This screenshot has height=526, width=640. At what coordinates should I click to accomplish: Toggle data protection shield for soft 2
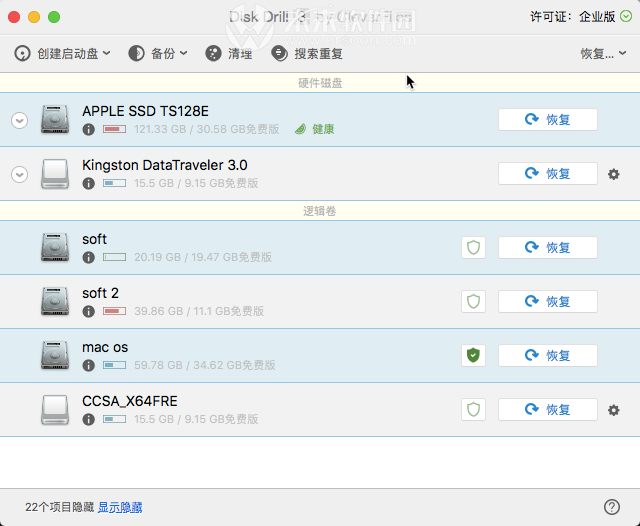point(473,301)
